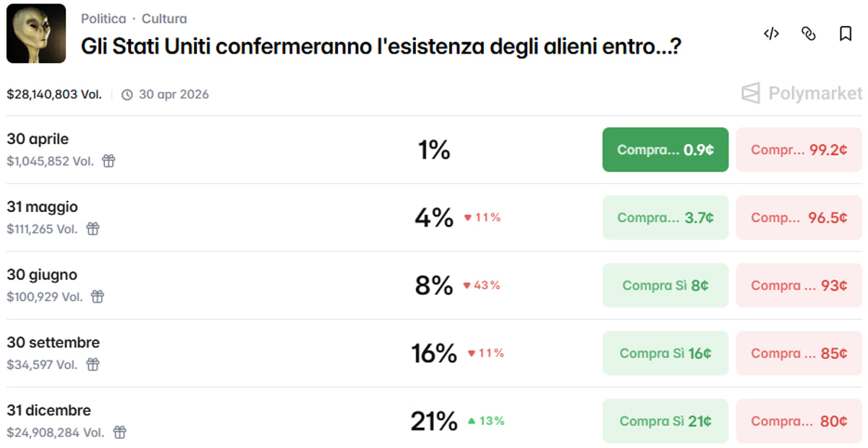Click gift icon in 31 maggio row
The width and height of the screenshot is (868, 448).
point(93,229)
